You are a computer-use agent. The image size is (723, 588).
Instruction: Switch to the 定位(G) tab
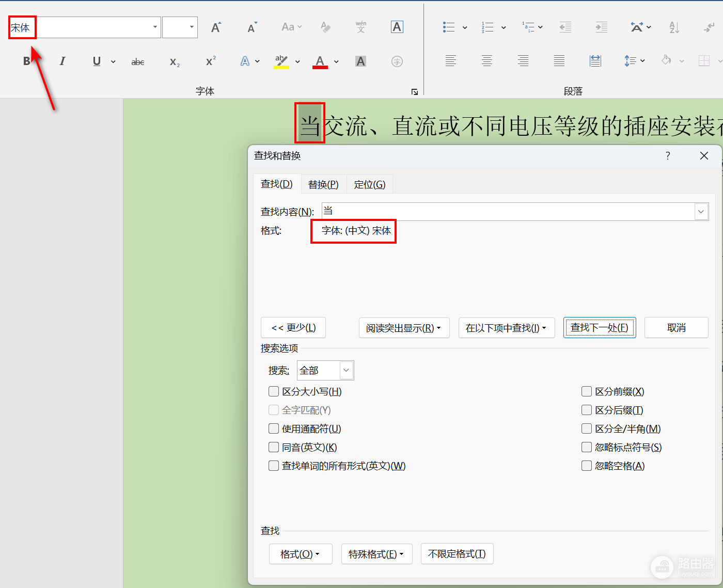[370, 184]
